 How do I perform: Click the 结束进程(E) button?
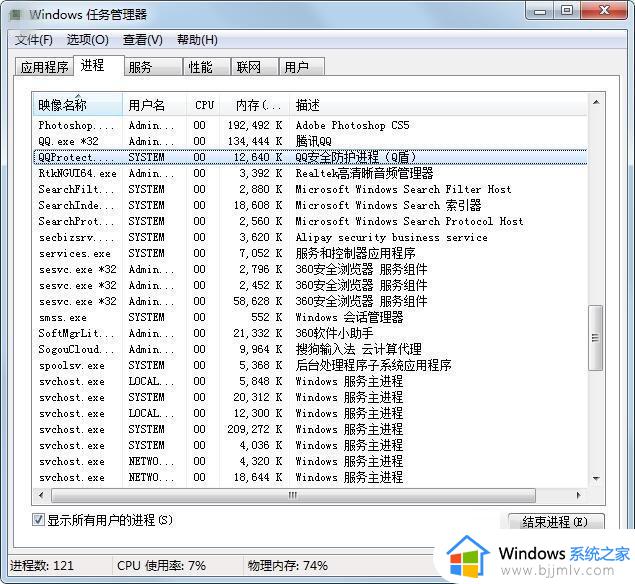[556, 521]
